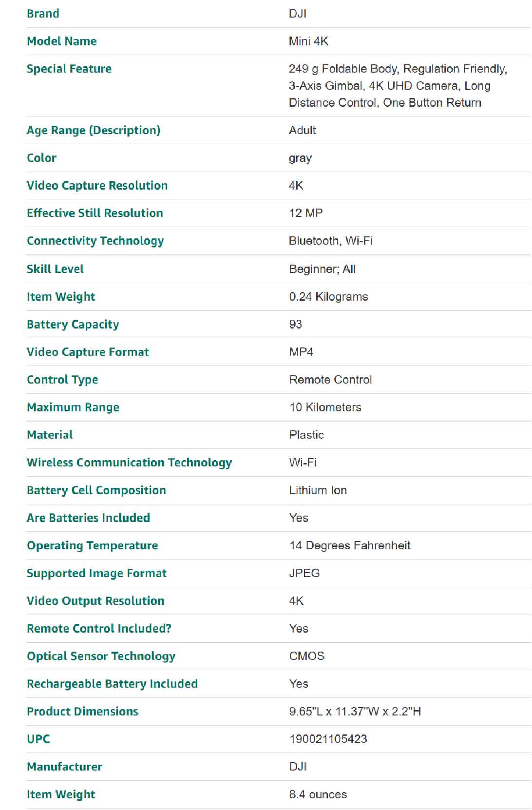This screenshot has height=810, width=532.
Task: Click the UPC number 190021105423
Action: [x=328, y=739]
